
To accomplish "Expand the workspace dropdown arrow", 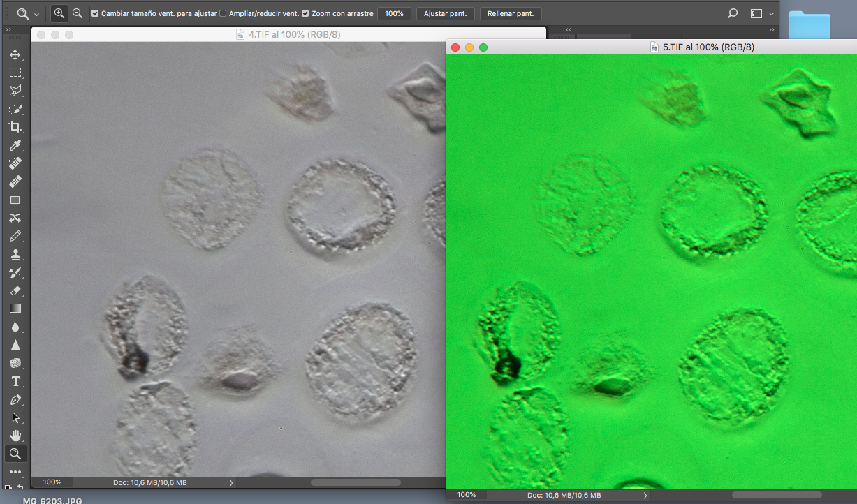I will 771,14.
